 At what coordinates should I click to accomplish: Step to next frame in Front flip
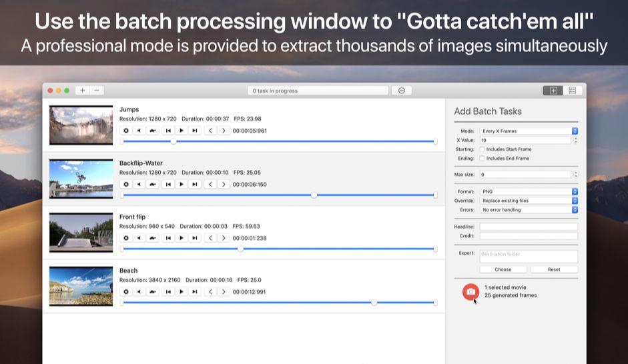[224, 238]
